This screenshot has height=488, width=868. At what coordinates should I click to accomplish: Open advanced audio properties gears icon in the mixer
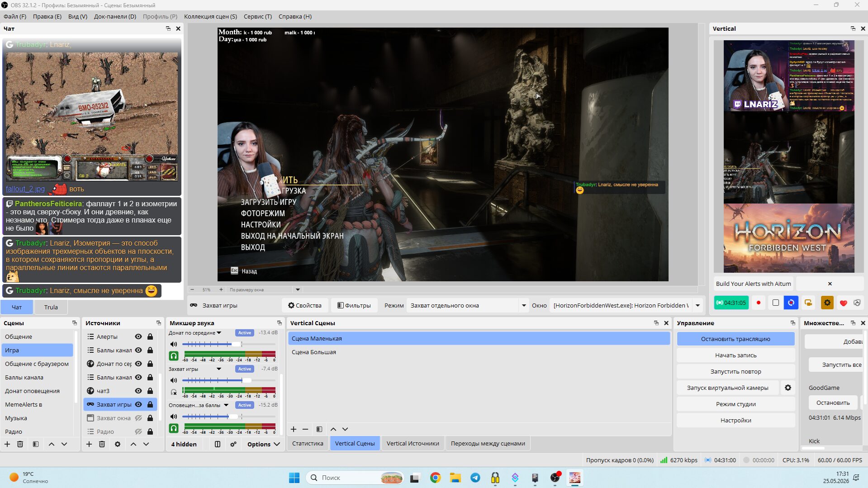click(x=233, y=444)
